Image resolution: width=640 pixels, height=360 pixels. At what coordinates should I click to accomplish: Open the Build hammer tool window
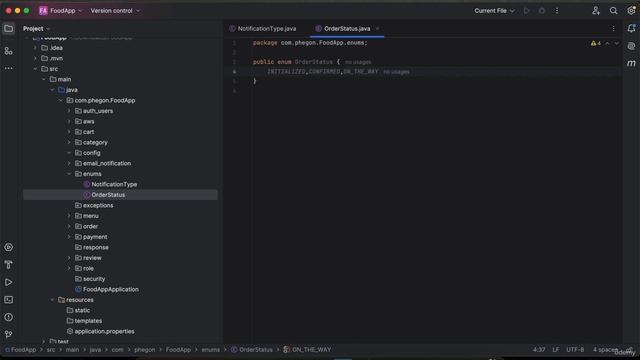pos(9,265)
